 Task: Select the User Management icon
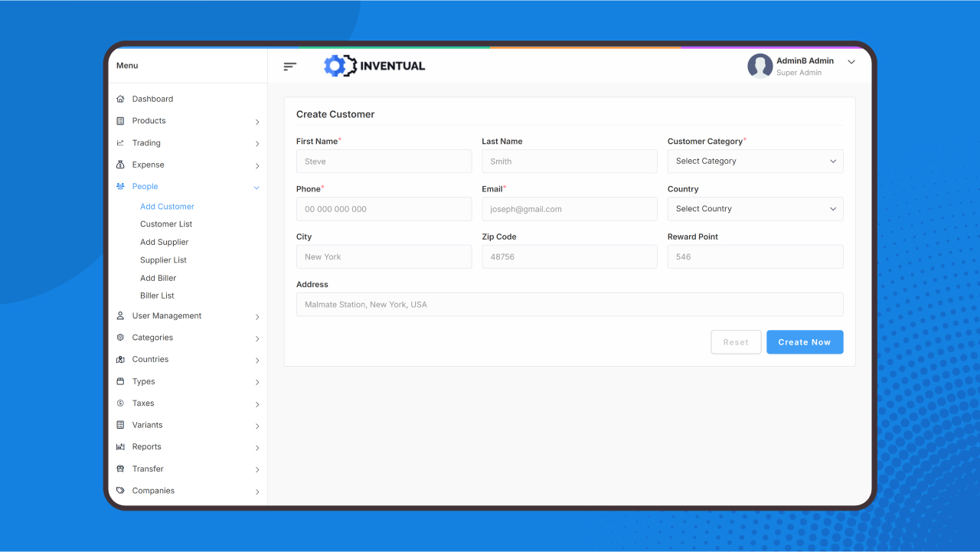click(x=119, y=315)
